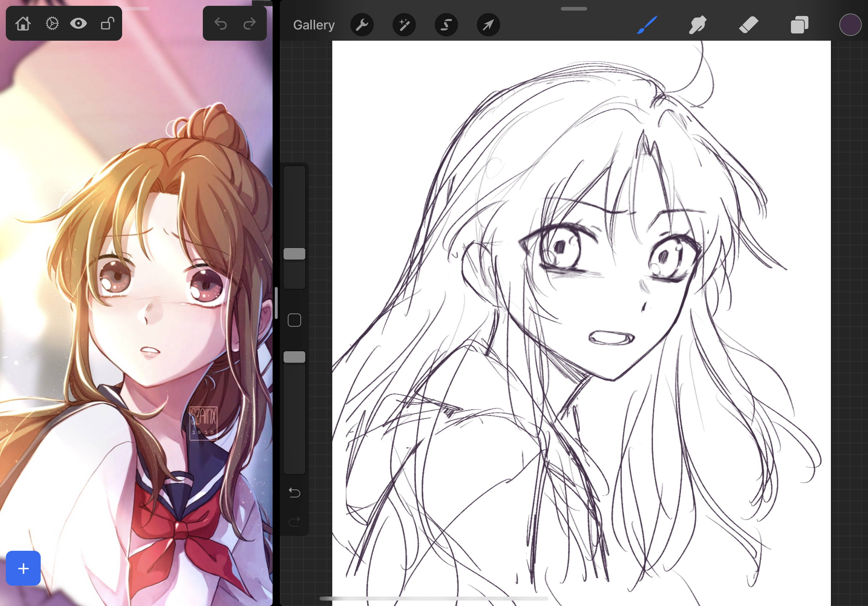Image resolution: width=868 pixels, height=606 pixels.
Task: Tap the Procreate sidebar undo arrow
Action: point(294,493)
